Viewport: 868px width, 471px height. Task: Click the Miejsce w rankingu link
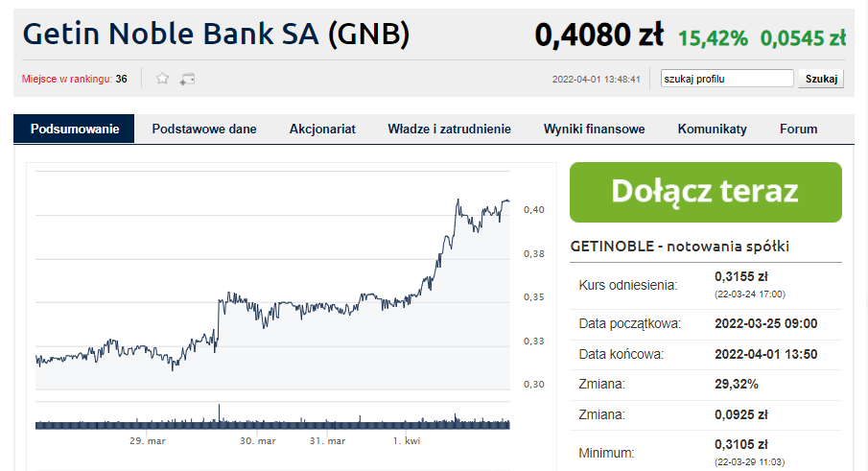coord(67,80)
